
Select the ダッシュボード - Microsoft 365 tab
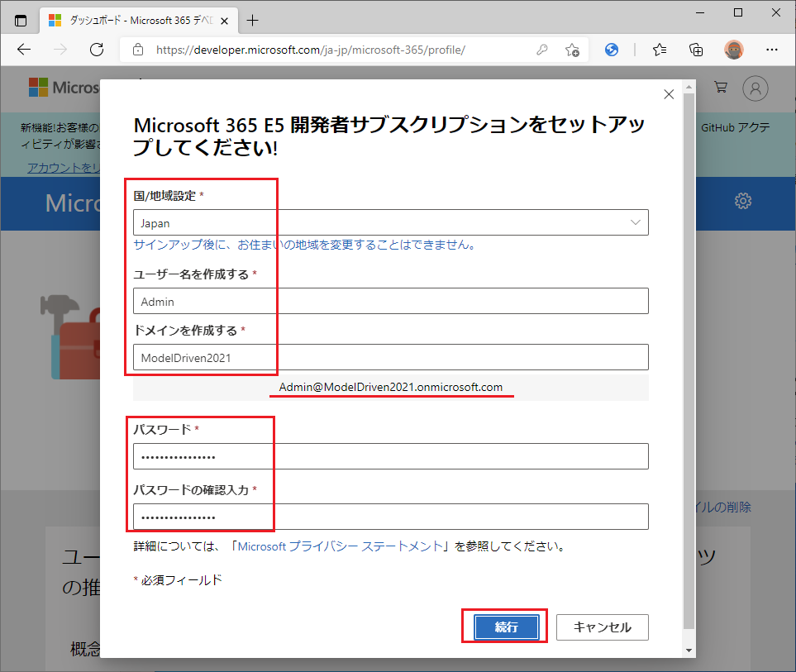pos(137,21)
